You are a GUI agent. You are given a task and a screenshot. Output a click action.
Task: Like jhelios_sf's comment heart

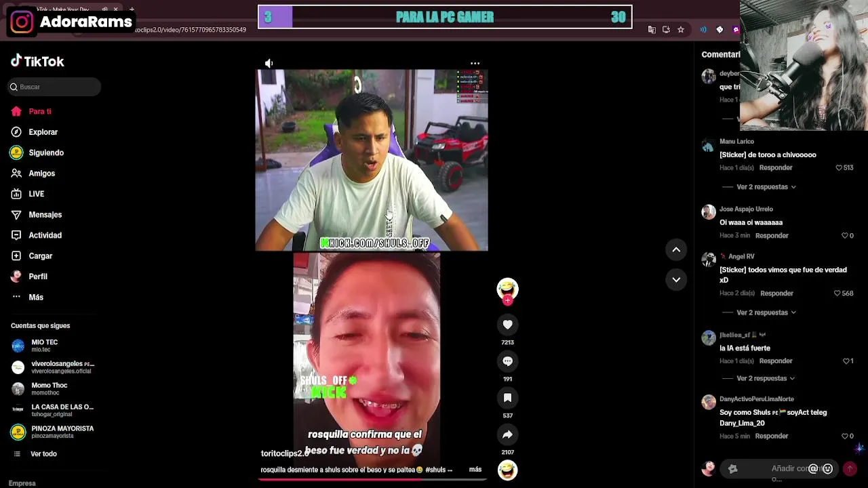click(846, 361)
